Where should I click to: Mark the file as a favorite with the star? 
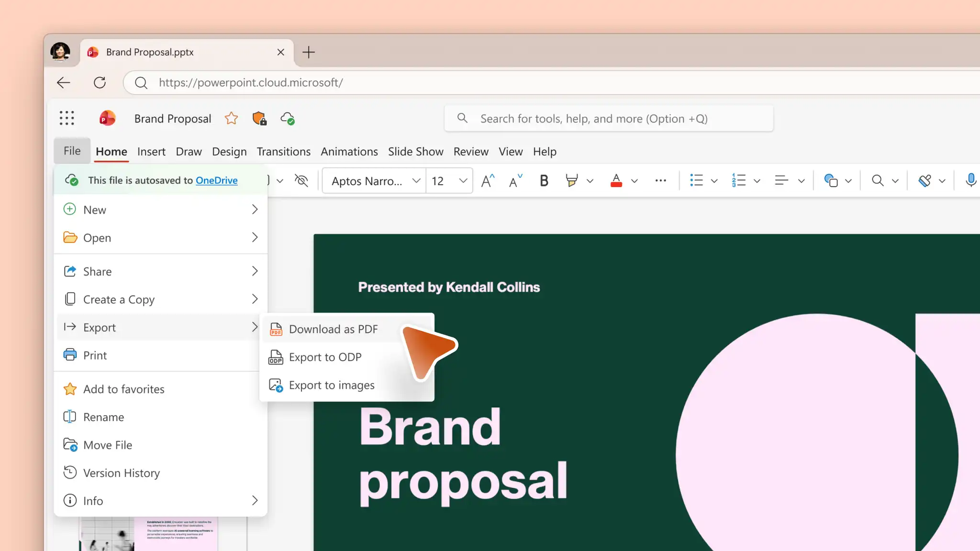click(231, 118)
